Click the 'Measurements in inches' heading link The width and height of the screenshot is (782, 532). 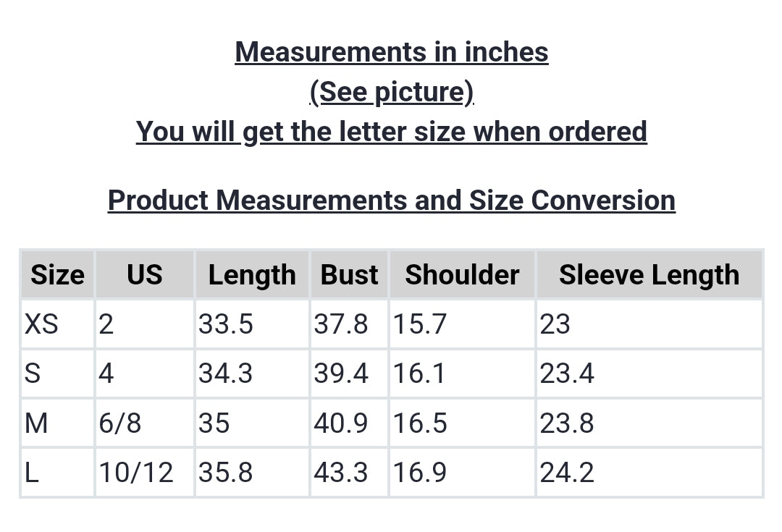(x=391, y=52)
